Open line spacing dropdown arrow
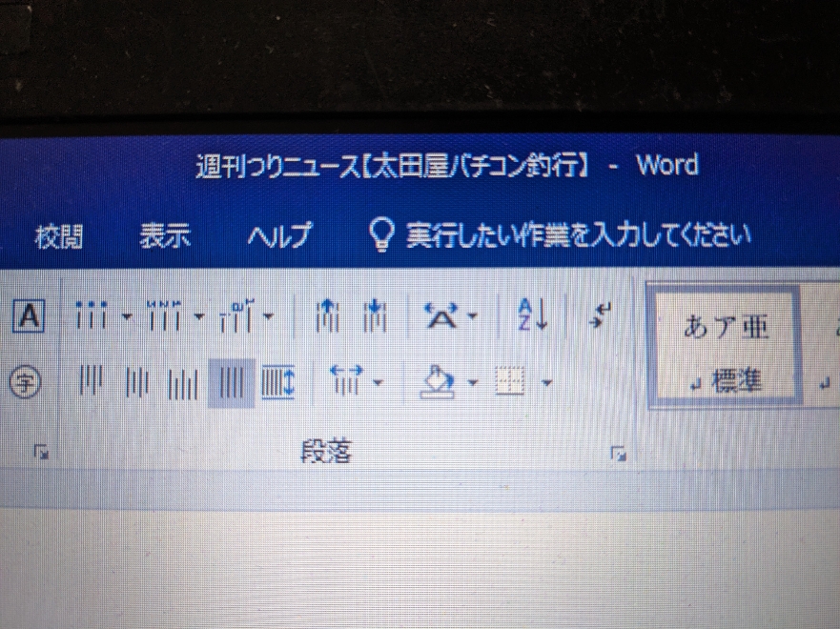 (379, 383)
